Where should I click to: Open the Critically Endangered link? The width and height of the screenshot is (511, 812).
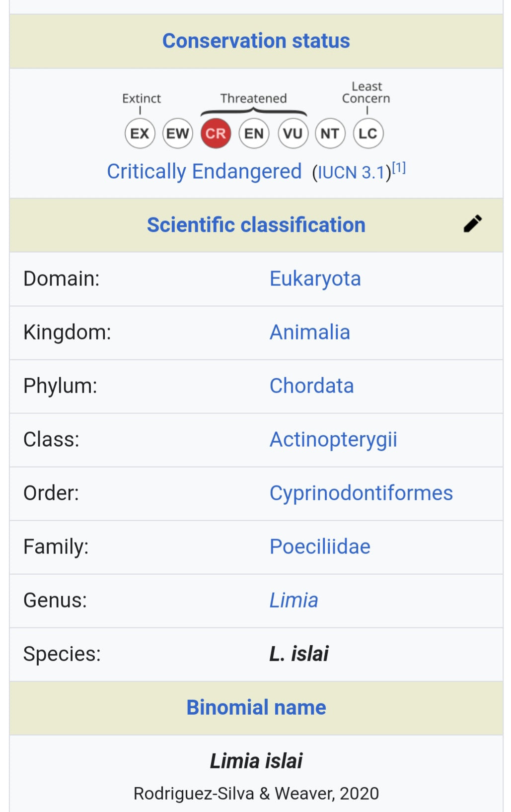[x=204, y=172]
